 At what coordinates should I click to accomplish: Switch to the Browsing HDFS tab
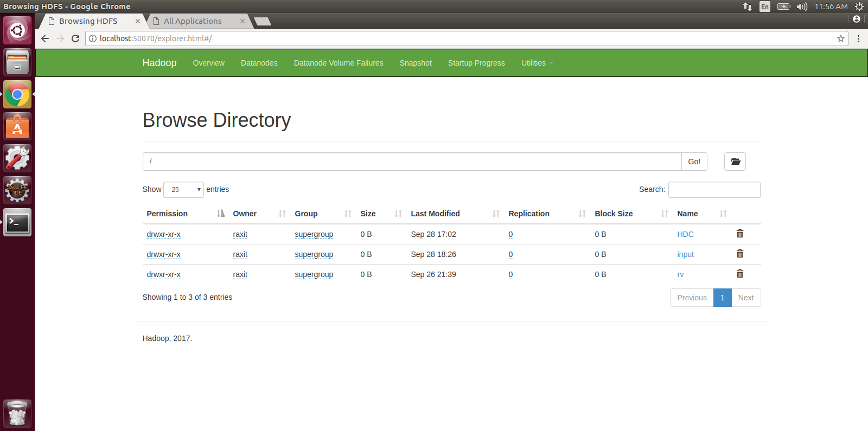[88, 21]
